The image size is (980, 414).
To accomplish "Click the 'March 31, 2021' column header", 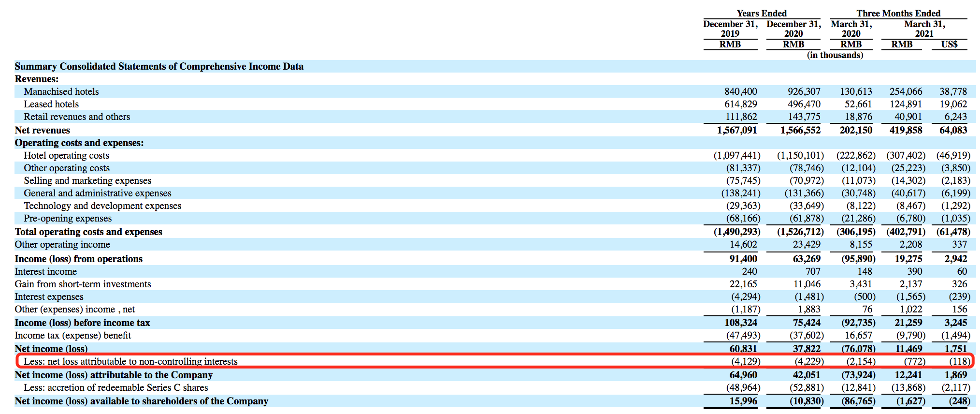I will point(924,29).
